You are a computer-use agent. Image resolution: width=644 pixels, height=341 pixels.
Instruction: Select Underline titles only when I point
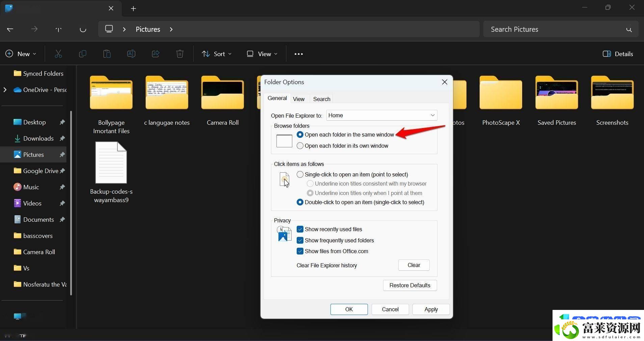364,193
